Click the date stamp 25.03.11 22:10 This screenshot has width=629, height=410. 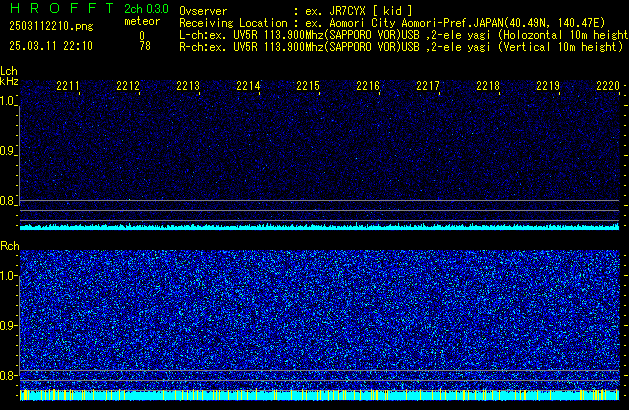(x=51, y=46)
